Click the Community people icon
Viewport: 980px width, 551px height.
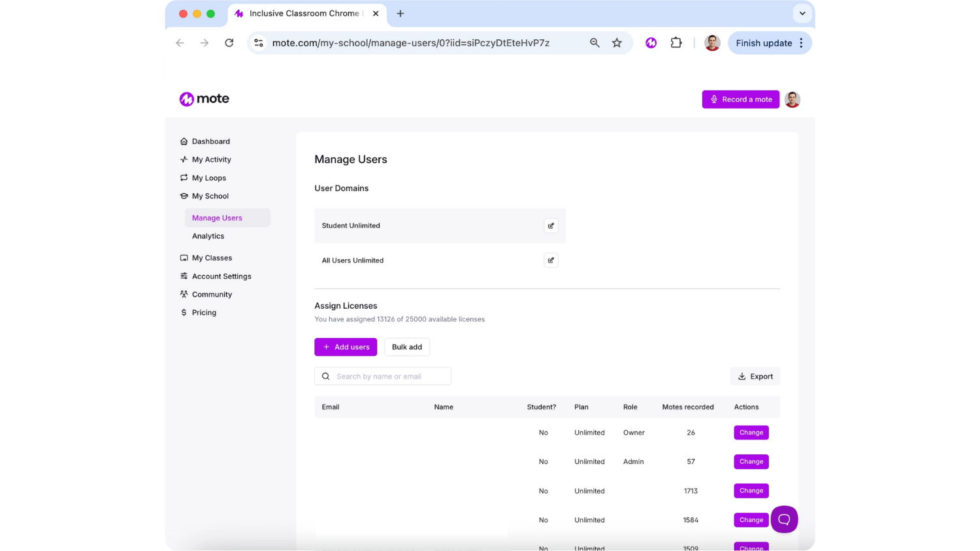[x=184, y=294]
